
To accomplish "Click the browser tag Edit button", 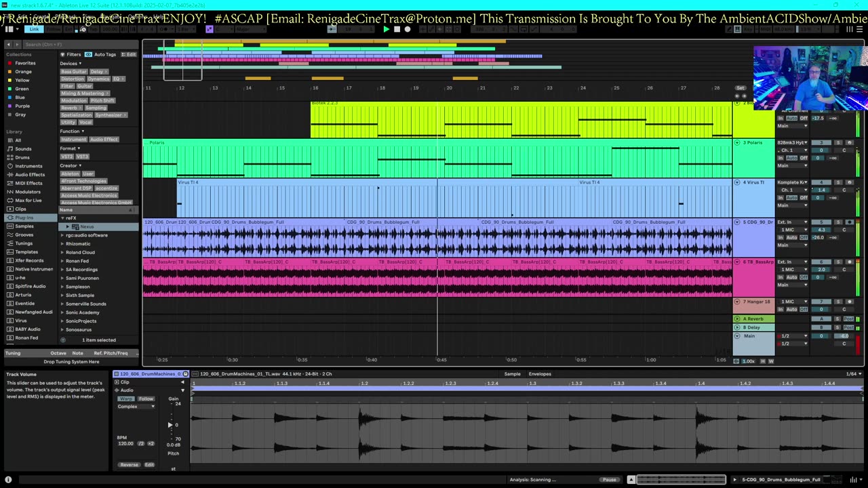I will point(128,54).
